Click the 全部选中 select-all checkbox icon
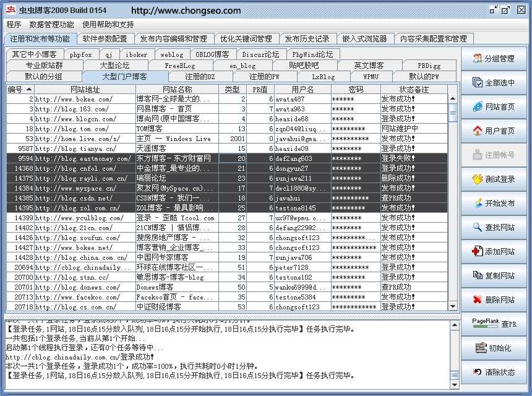 (478, 82)
